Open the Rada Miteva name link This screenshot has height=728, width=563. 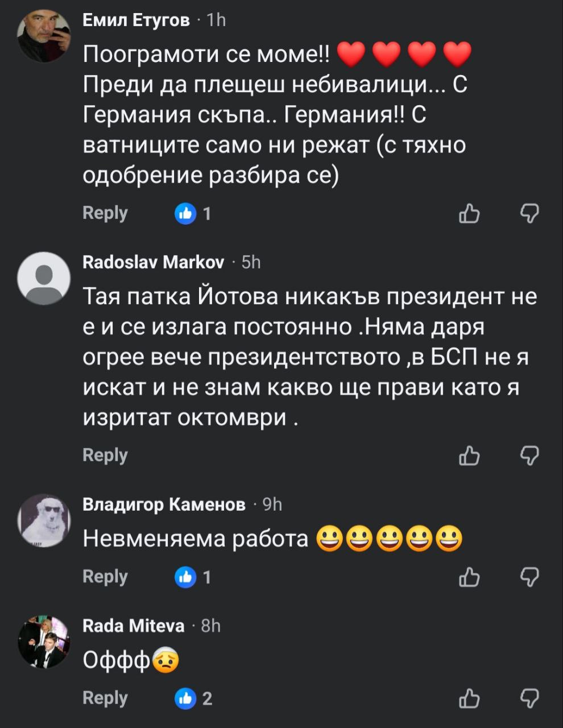click(134, 626)
